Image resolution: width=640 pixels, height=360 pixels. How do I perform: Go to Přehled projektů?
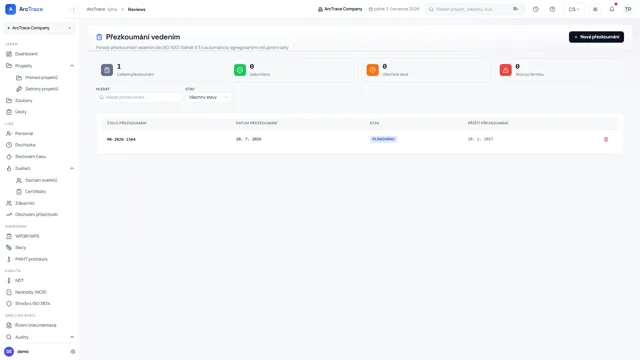pos(41,77)
